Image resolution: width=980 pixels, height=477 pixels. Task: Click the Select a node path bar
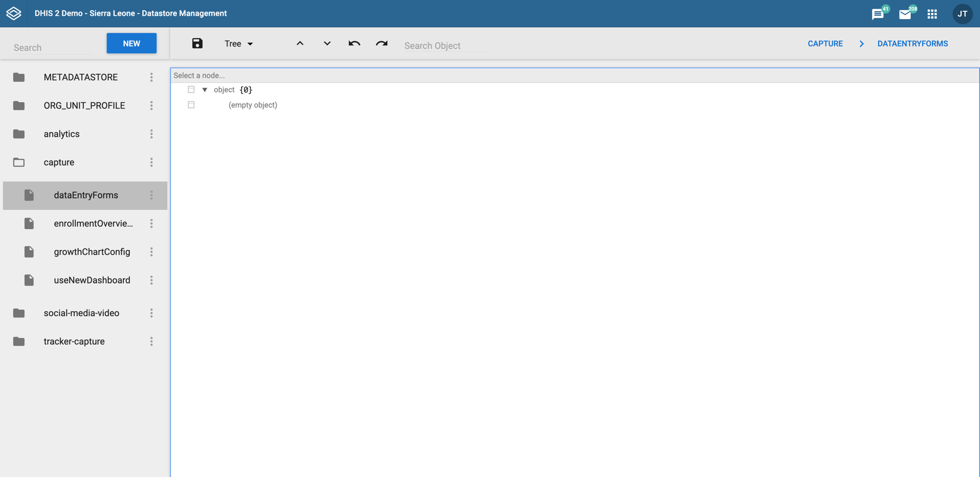pos(575,75)
